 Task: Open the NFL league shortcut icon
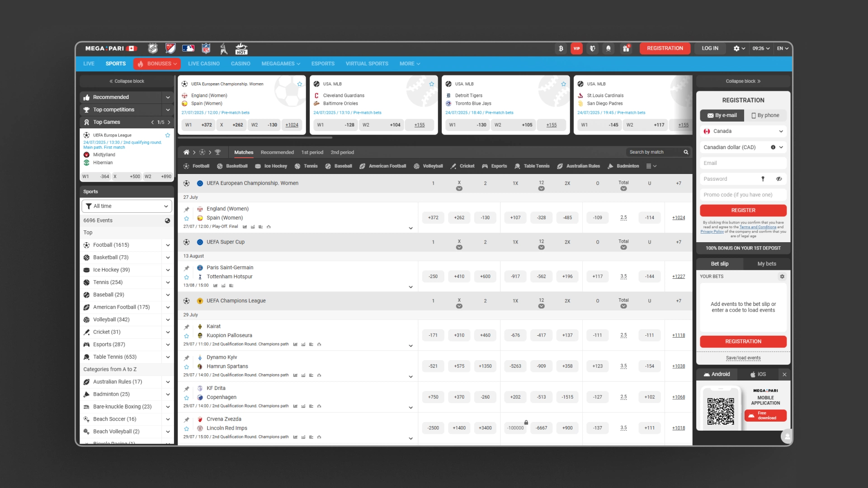click(x=206, y=48)
